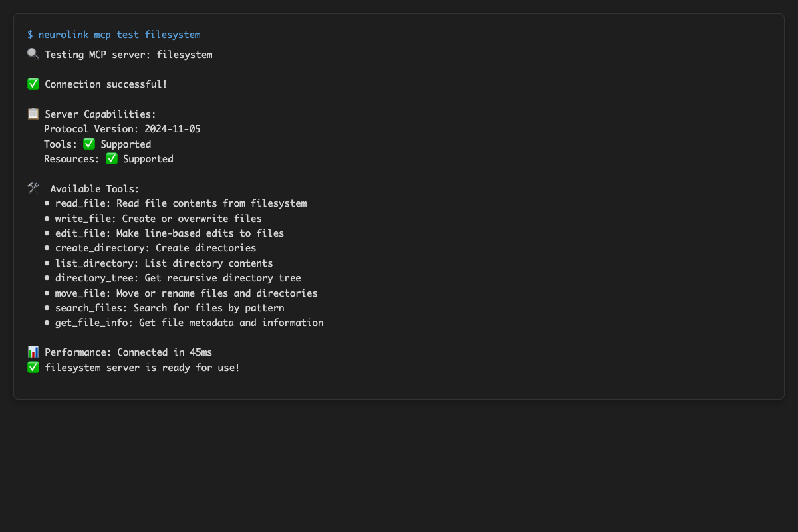This screenshot has width=798, height=532.
Task: Click the search_files tool entry
Action: coord(170,308)
